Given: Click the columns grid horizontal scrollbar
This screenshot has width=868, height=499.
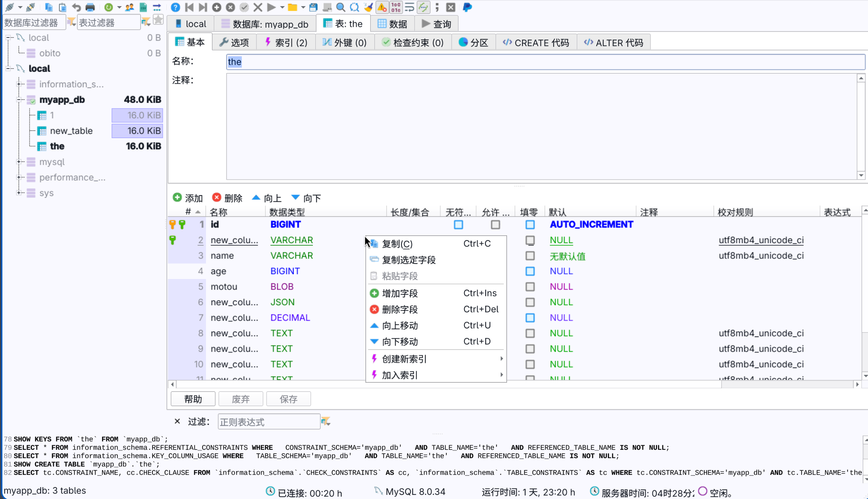Looking at the screenshot, I should point(515,384).
